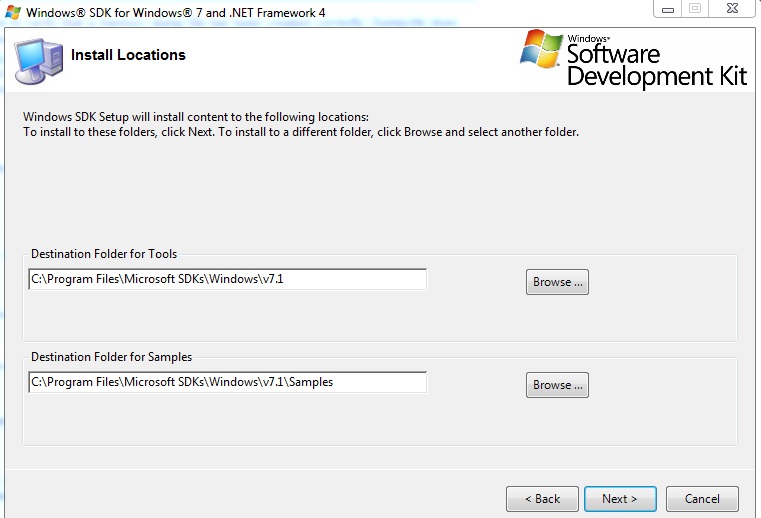The image size is (761, 518).
Task: Go to the next setup step
Action: [x=620, y=499]
